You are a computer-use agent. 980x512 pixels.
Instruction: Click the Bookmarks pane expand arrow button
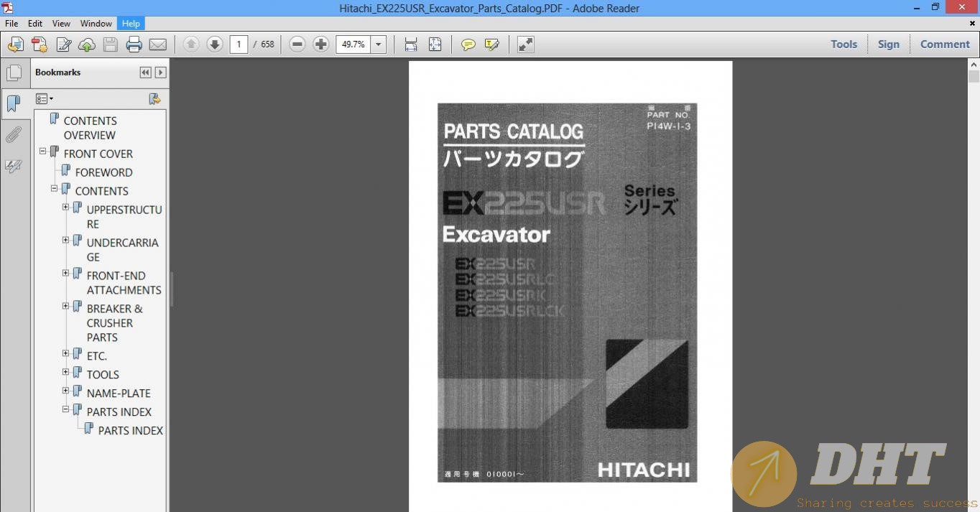pos(160,73)
